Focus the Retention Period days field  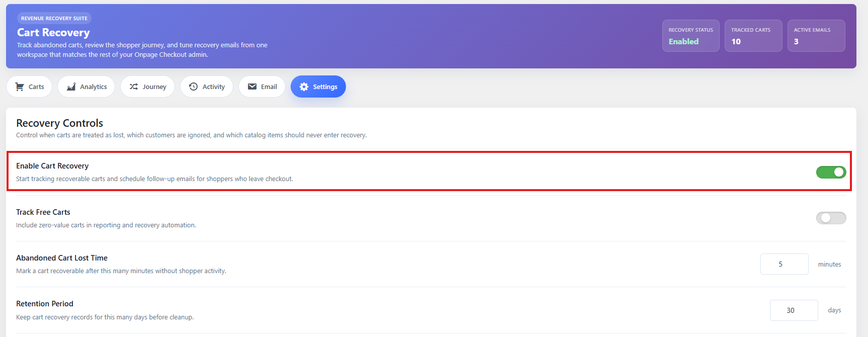(794, 310)
